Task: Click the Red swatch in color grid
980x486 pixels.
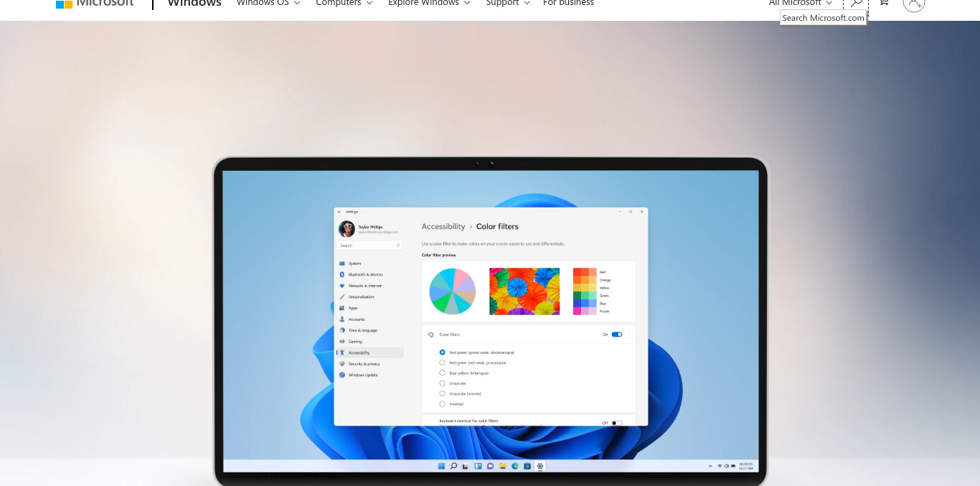Action: [585, 272]
